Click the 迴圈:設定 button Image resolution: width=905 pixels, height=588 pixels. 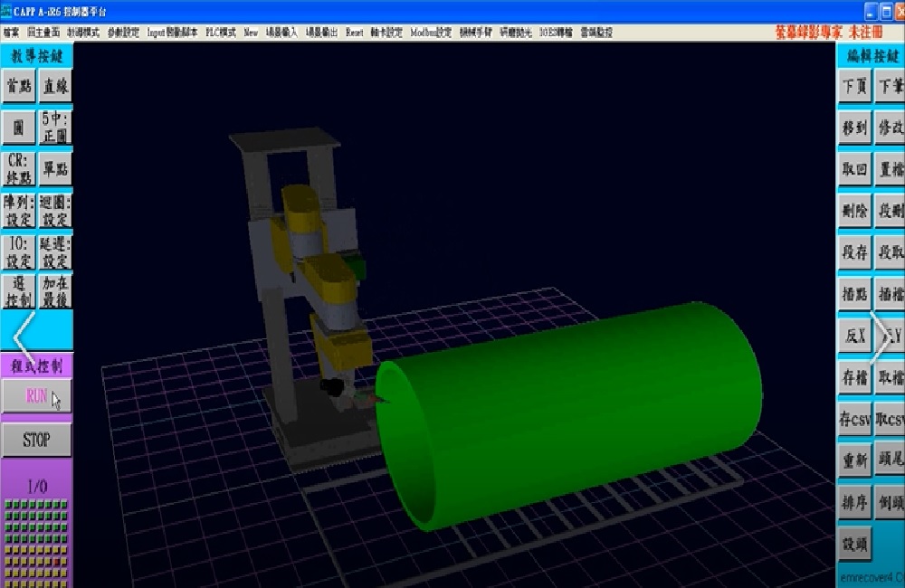[x=55, y=211]
